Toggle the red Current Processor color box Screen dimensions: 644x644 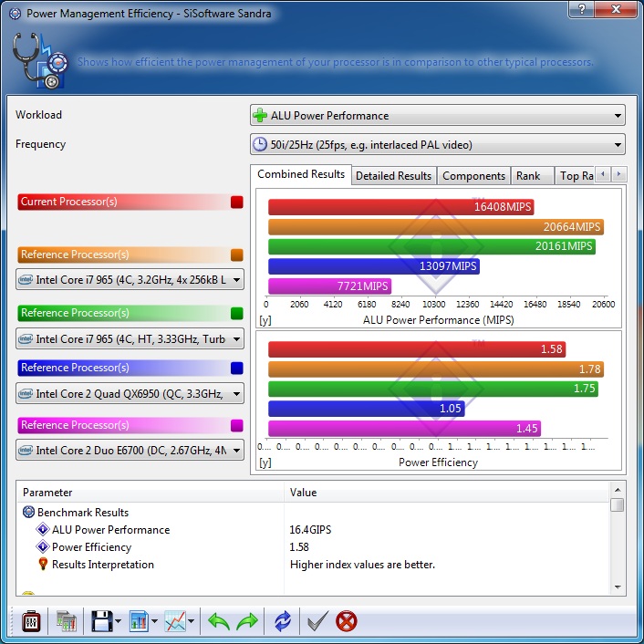[237, 202]
